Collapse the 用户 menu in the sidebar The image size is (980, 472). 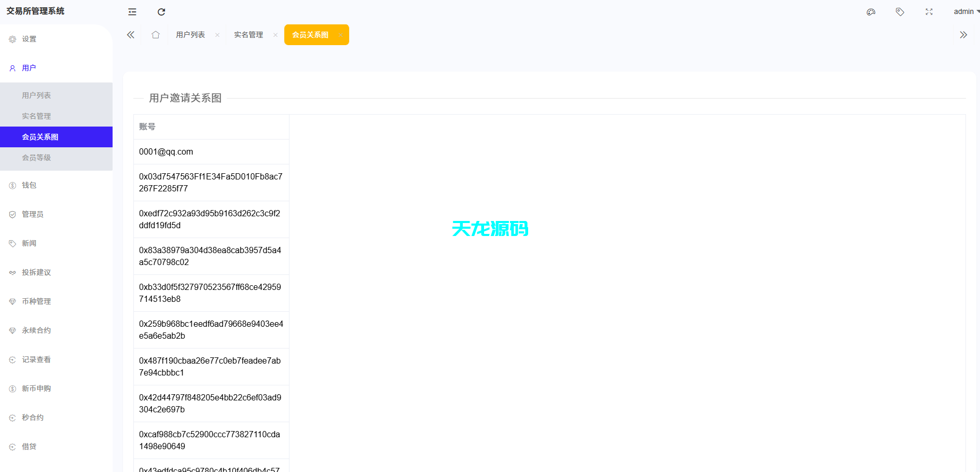29,67
